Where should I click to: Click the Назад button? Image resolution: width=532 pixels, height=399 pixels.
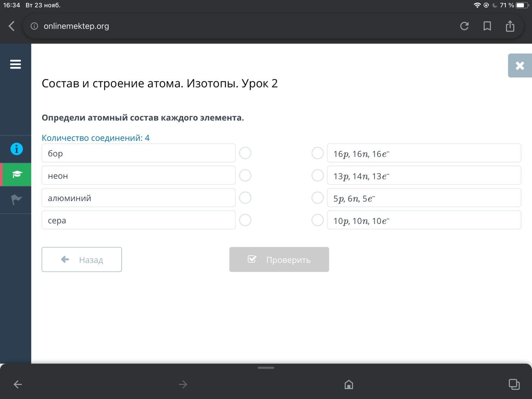tap(82, 260)
